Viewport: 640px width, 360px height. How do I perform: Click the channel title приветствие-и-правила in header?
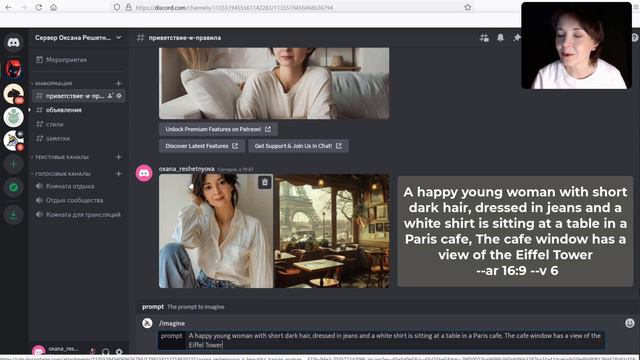coord(184,38)
